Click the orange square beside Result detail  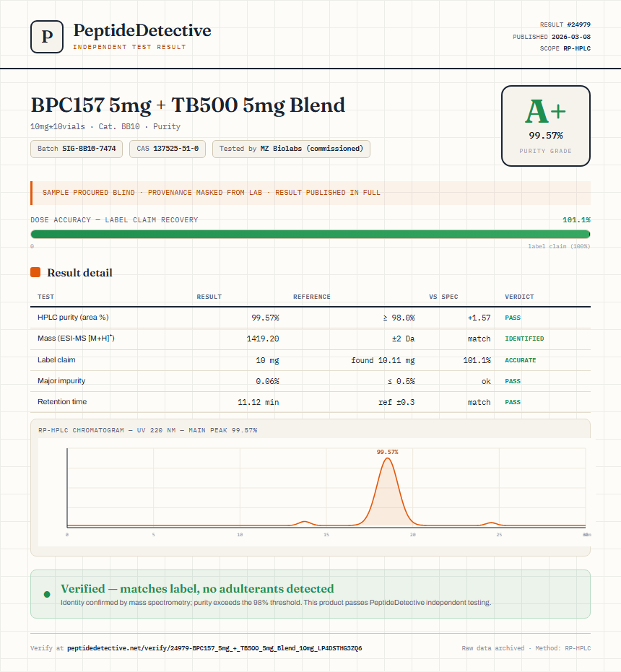pos(35,272)
